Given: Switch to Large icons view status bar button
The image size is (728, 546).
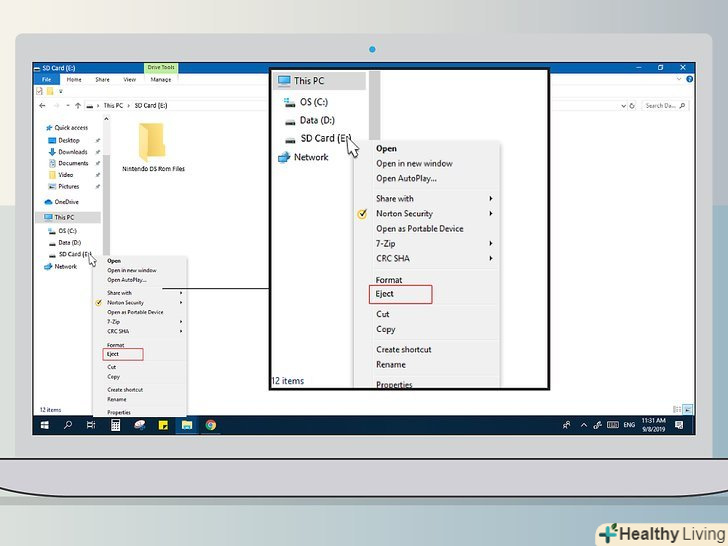Looking at the screenshot, I should click(x=688, y=410).
